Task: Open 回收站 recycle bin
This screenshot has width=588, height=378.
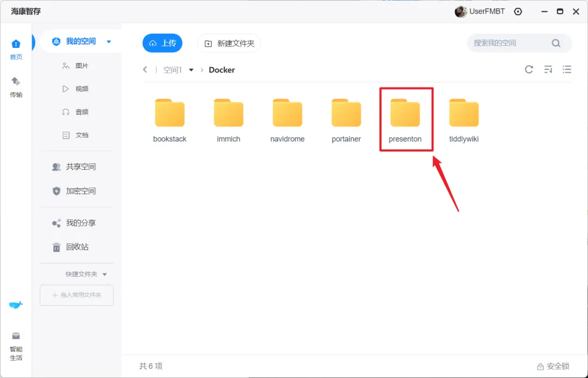Action: pyautogui.click(x=70, y=247)
